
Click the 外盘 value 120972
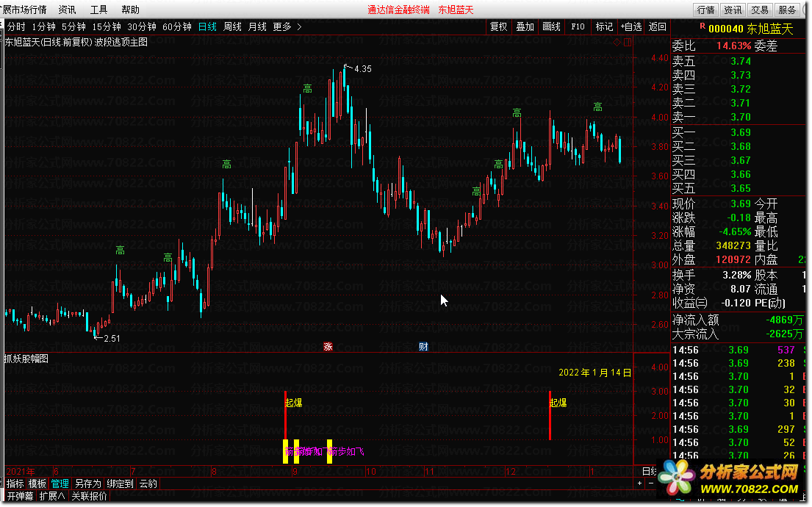point(733,259)
